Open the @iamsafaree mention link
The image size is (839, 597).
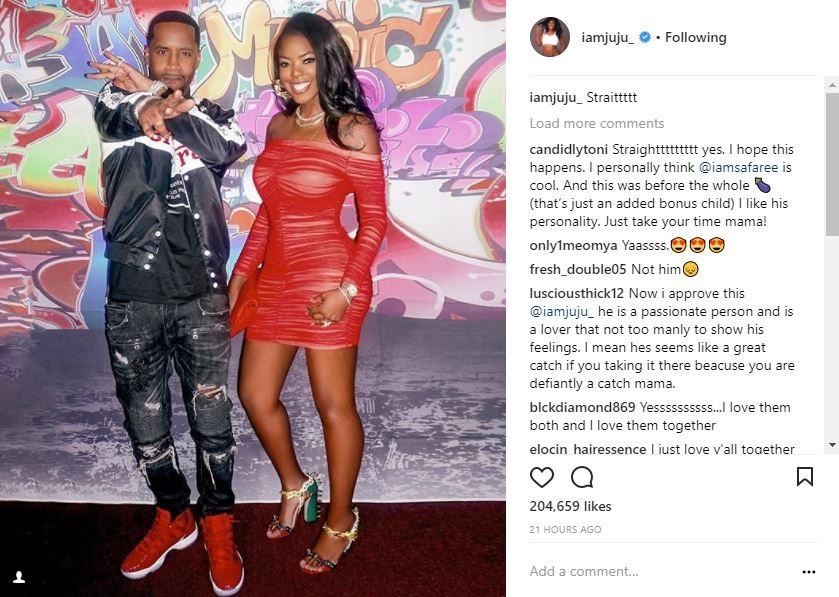(x=738, y=167)
